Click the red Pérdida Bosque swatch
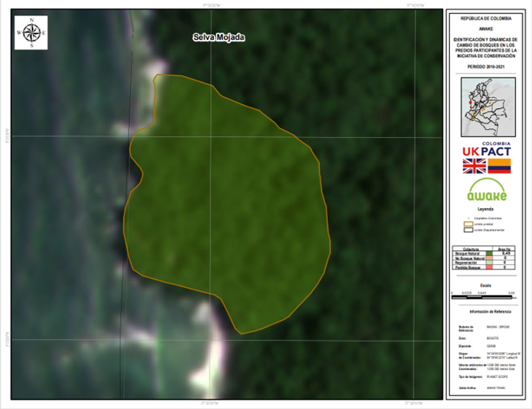532x409 pixels. pos(489,268)
